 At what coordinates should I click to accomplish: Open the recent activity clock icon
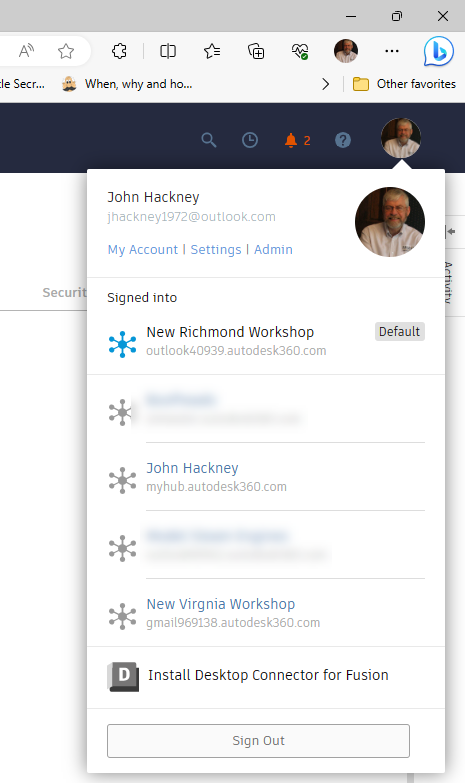[250, 140]
